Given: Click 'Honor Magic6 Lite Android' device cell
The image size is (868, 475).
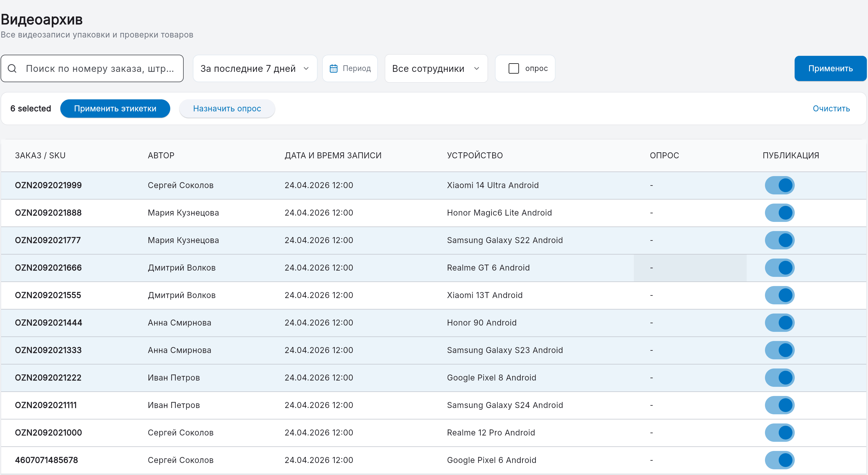Looking at the screenshot, I should [x=499, y=213].
